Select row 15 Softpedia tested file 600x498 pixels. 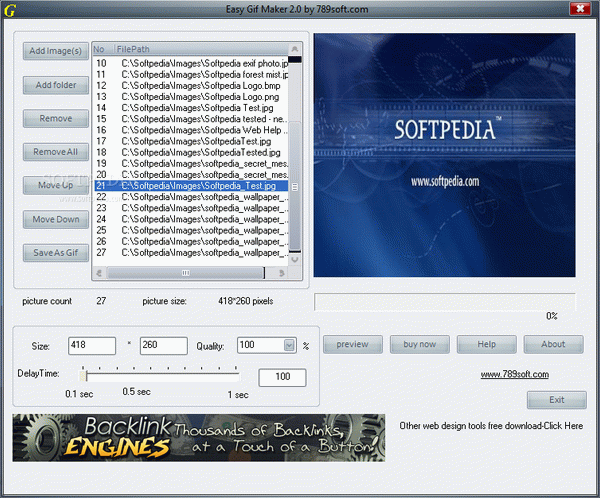pyautogui.click(x=191, y=119)
